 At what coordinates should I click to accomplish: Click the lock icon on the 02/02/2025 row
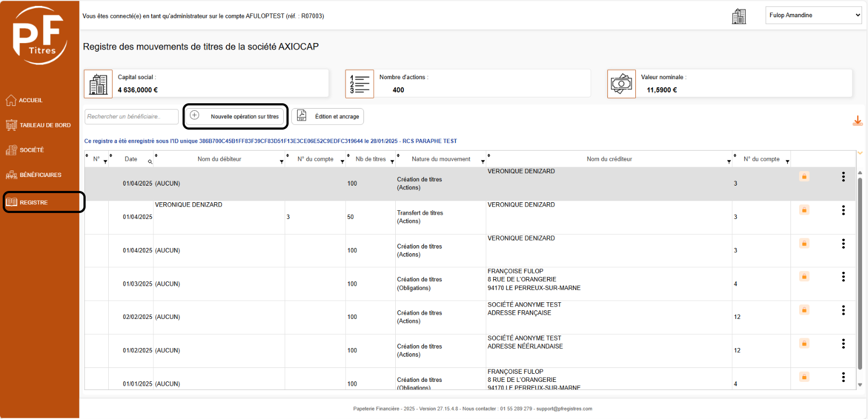[804, 310]
